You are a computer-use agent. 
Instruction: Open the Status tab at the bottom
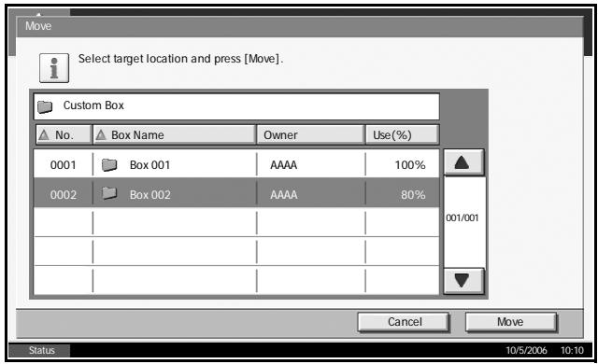pos(39,350)
